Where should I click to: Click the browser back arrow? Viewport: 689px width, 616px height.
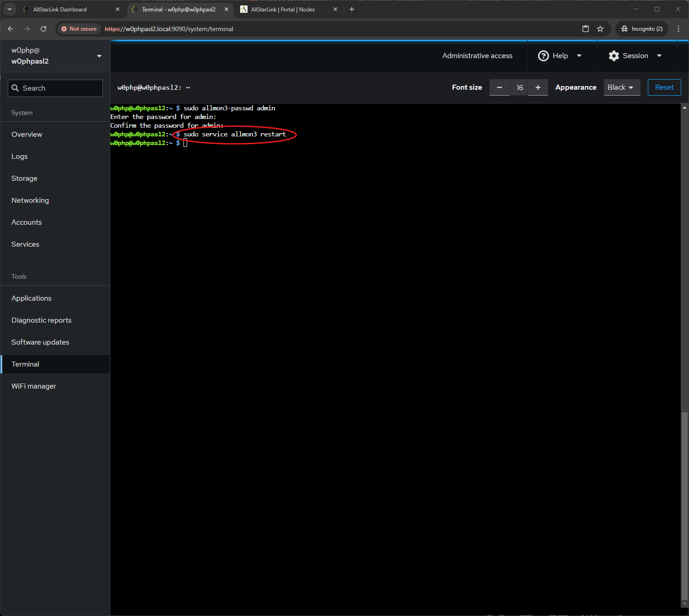pyautogui.click(x=11, y=29)
